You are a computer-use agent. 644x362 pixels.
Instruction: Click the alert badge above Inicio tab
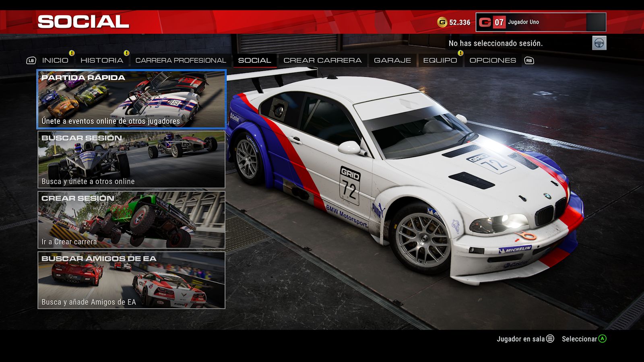pos(72,53)
